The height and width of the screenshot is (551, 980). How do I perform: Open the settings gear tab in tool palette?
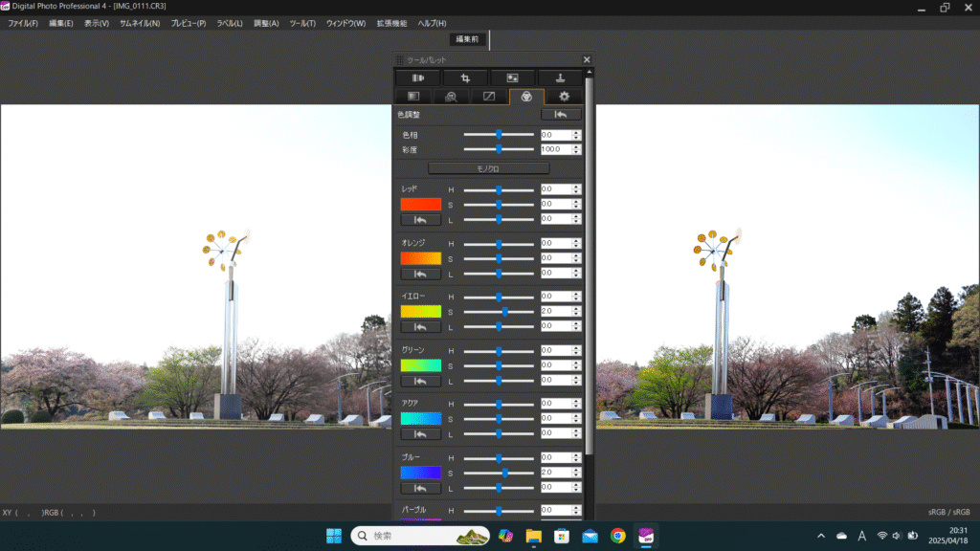(x=564, y=97)
